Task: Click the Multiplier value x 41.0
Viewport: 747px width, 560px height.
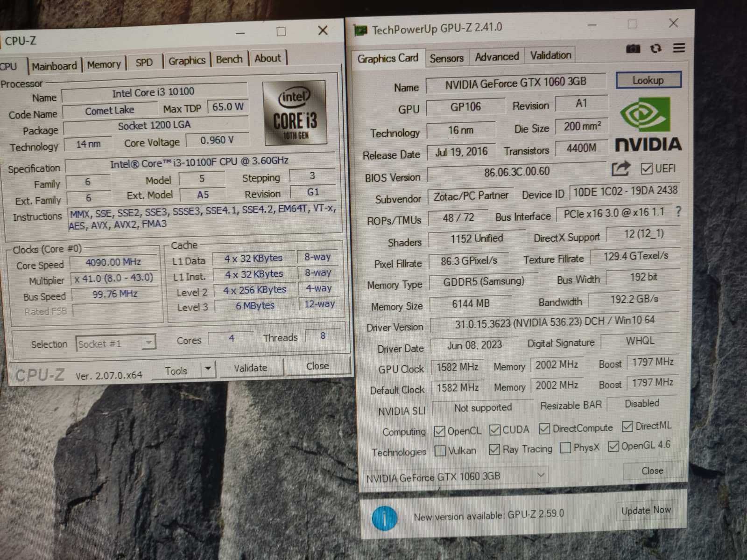Action: pos(113,278)
